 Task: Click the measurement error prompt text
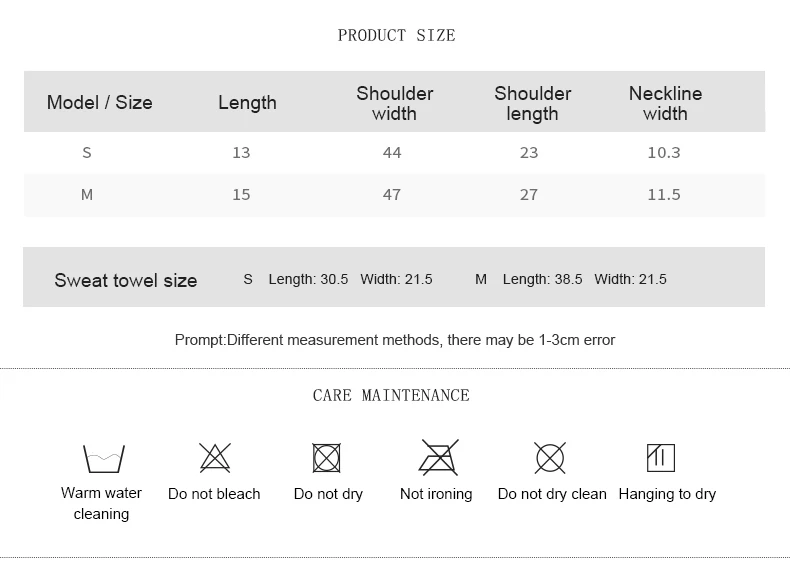(x=394, y=340)
